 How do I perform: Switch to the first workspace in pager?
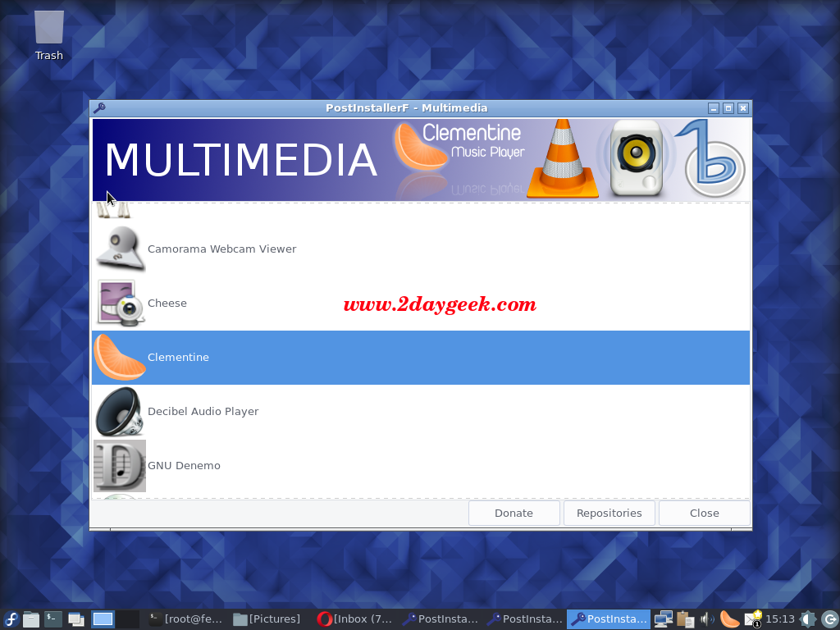[x=103, y=619]
